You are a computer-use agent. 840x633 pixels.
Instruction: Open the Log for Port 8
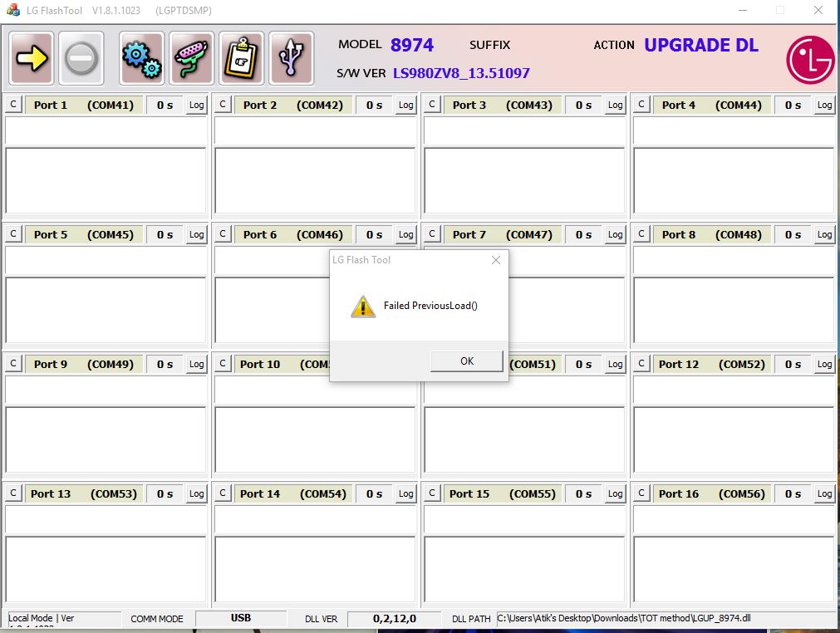824,234
